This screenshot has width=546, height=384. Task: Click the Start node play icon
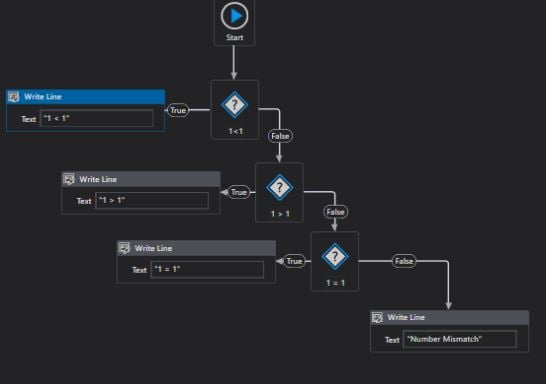click(234, 16)
